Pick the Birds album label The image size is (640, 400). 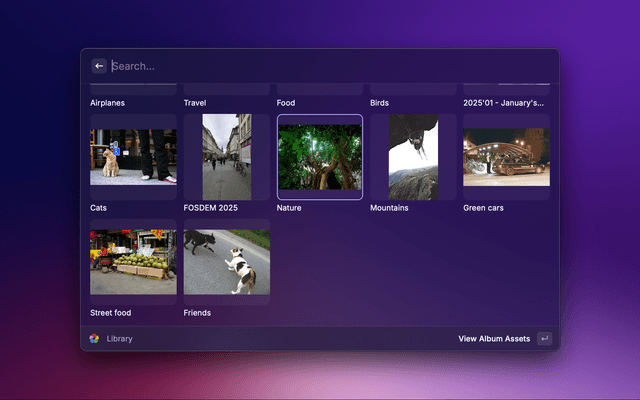pyautogui.click(x=380, y=103)
